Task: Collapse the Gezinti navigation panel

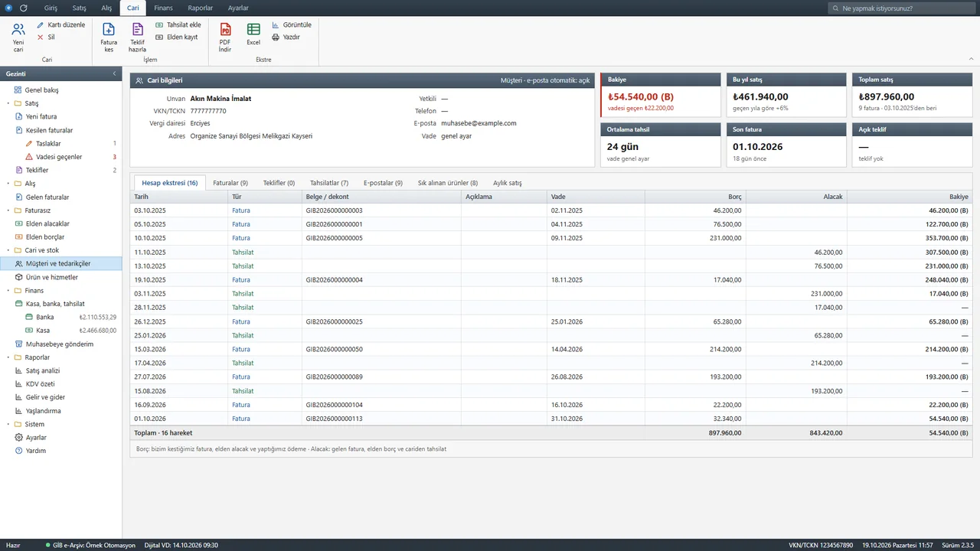Action: coord(114,73)
